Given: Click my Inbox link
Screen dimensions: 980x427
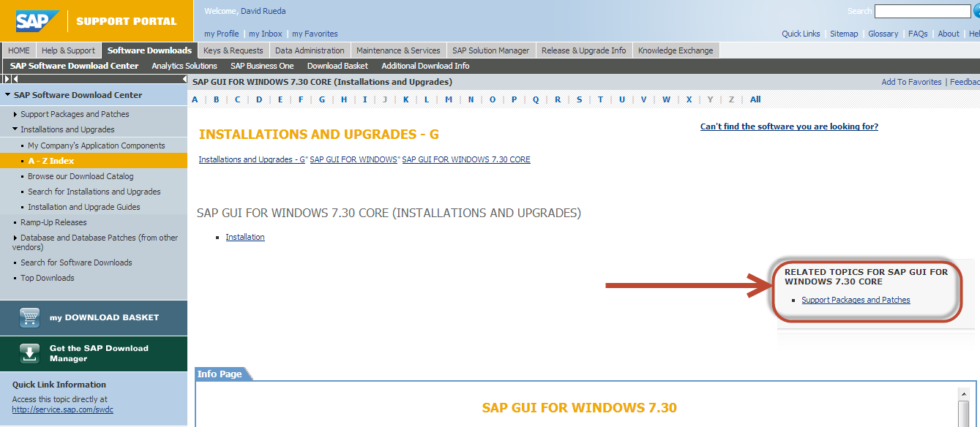Looking at the screenshot, I should click(266, 34).
